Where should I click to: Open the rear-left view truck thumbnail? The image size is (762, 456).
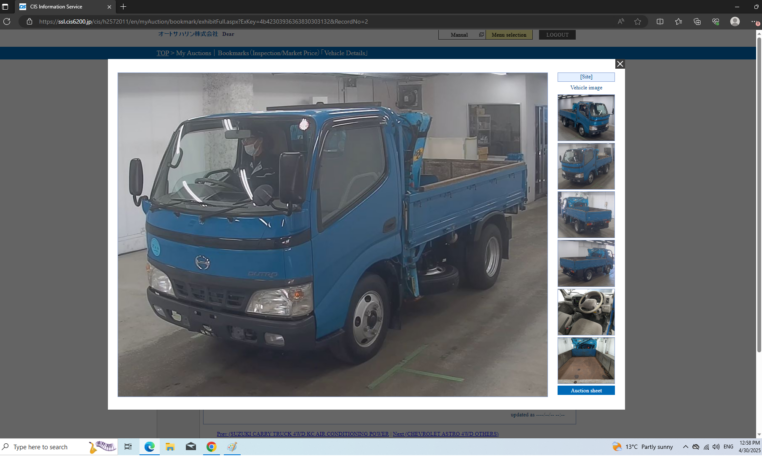[586, 214]
